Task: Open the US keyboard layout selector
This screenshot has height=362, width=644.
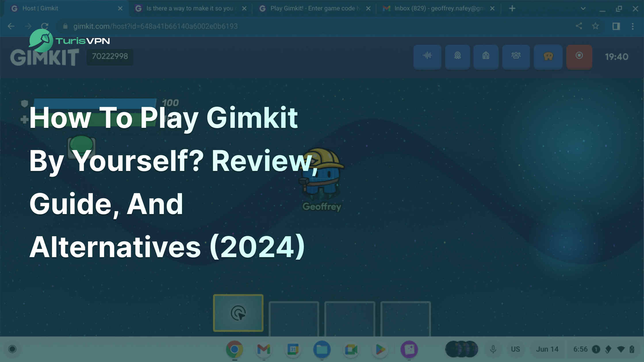Action: (515, 349)
